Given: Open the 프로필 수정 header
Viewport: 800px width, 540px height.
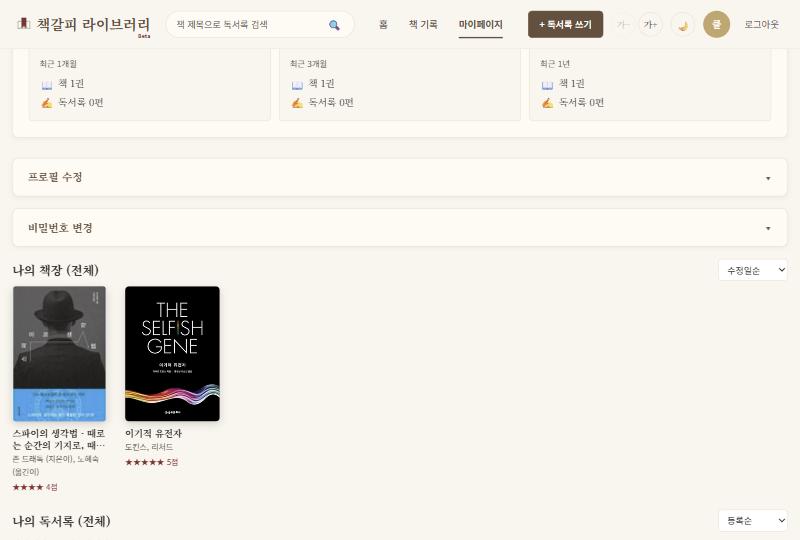Looking at the screenshot, I should pyautogui.click(x=399, y=177).
